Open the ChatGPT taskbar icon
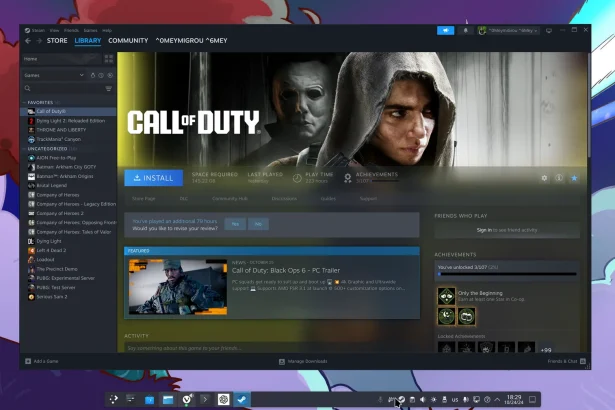This screenshot has height=410, width=615. (224, 399)
